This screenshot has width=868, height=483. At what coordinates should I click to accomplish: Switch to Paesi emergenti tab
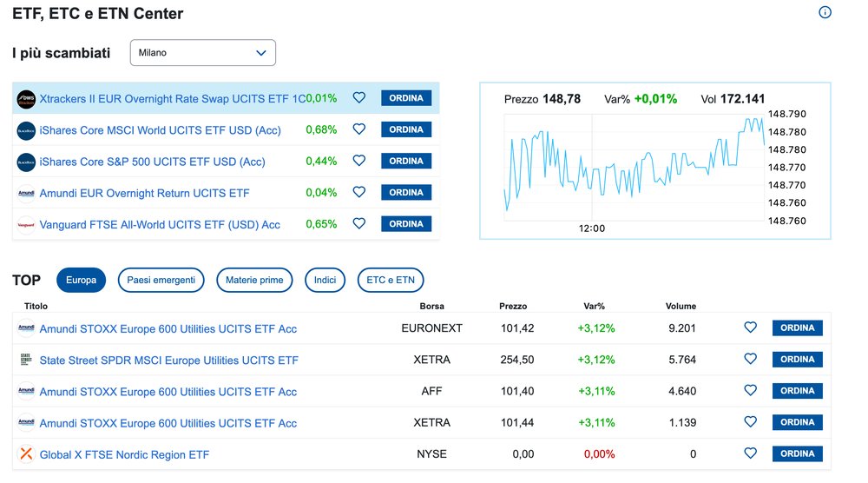tap(161, 281)
